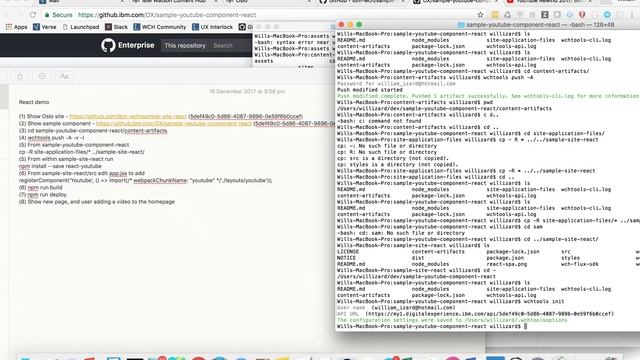Click the folder icon in the terminal title bar
The width and height of the screenshot is (640, 360).
pos(461,25)
